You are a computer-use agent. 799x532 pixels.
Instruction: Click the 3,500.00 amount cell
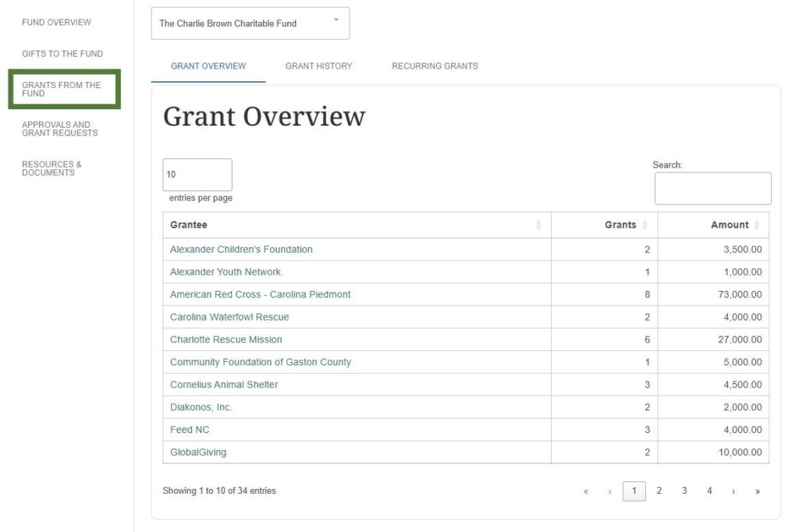[x=713, y=250]
